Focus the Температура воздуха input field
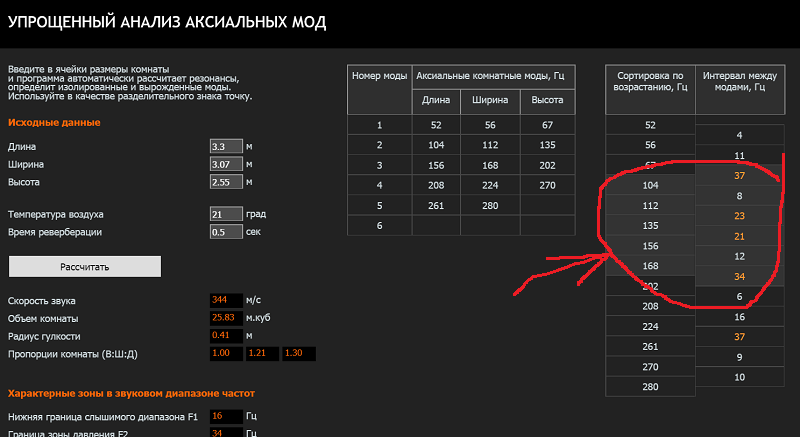 click(226, 214)
